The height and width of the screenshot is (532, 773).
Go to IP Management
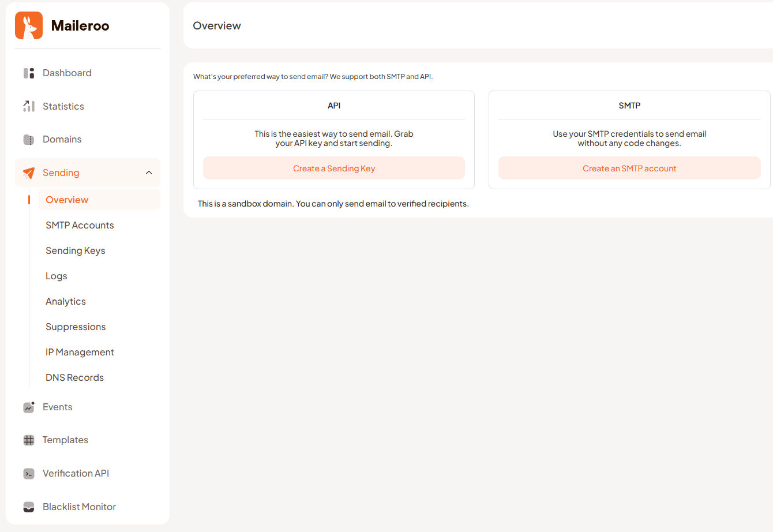(x=80, y=352)
